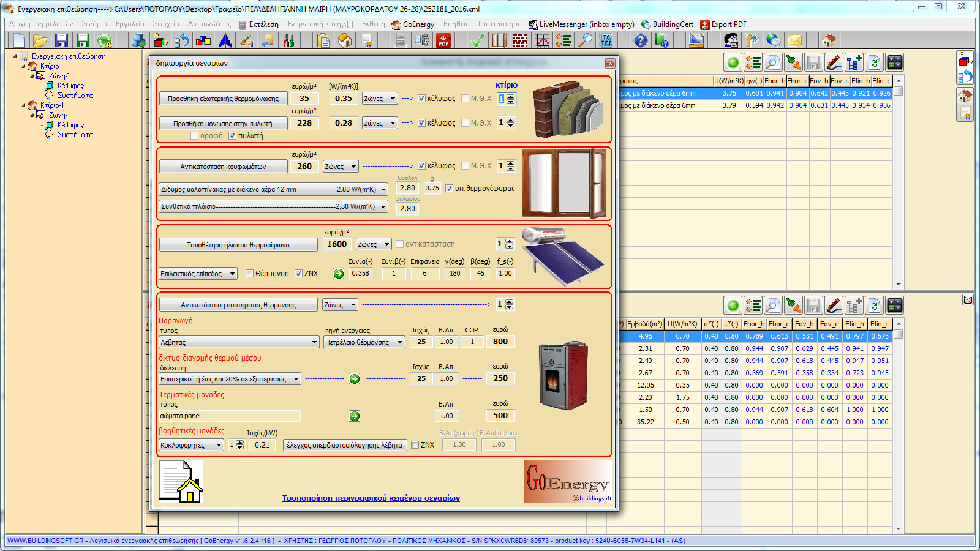Click the dark calculator icon in the upper grid toolbar
980x551 pixels.
click(895, 62)
